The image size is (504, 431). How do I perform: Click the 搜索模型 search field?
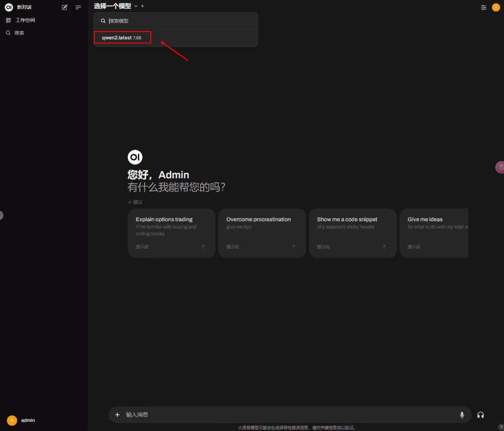pos(179,21)
